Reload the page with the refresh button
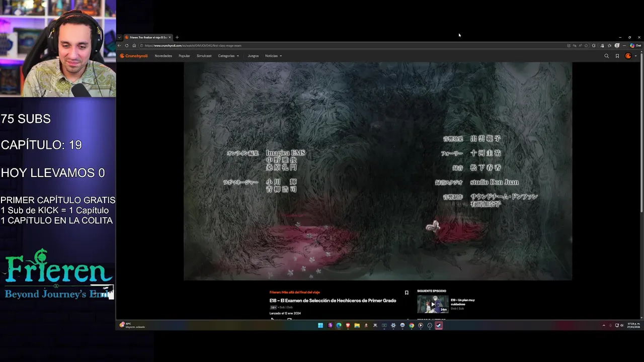This screenshot has width=644, height=362. (127, 46)
